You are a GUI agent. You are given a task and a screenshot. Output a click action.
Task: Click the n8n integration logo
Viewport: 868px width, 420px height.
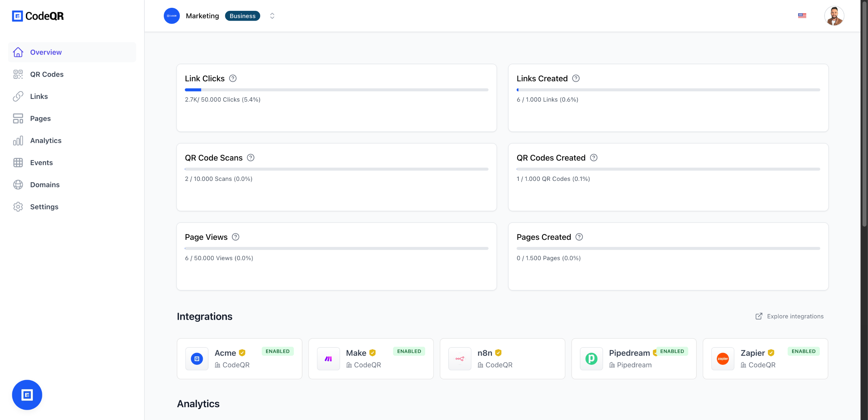coord(459,359)
